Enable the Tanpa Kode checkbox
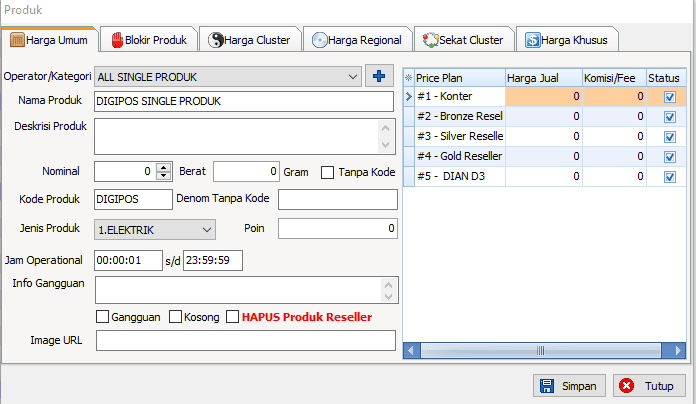This screenshot has width=696, height=404. pyautogui.click(x=327, y=172)
